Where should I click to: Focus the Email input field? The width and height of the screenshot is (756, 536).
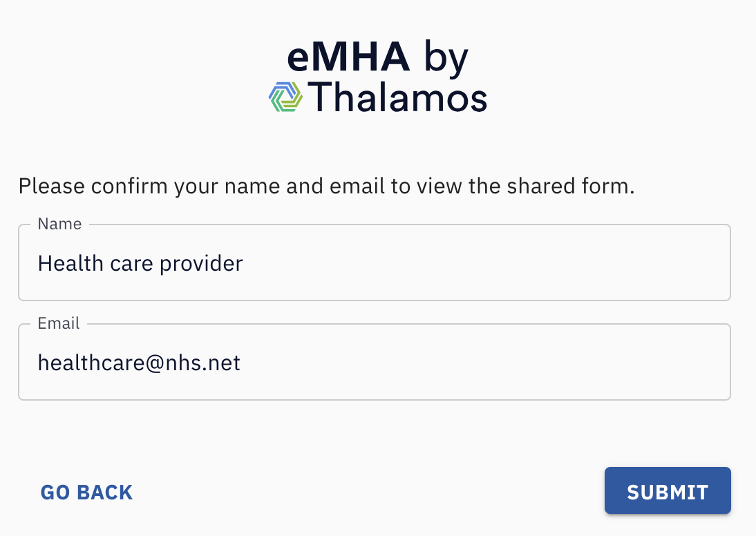375,362
